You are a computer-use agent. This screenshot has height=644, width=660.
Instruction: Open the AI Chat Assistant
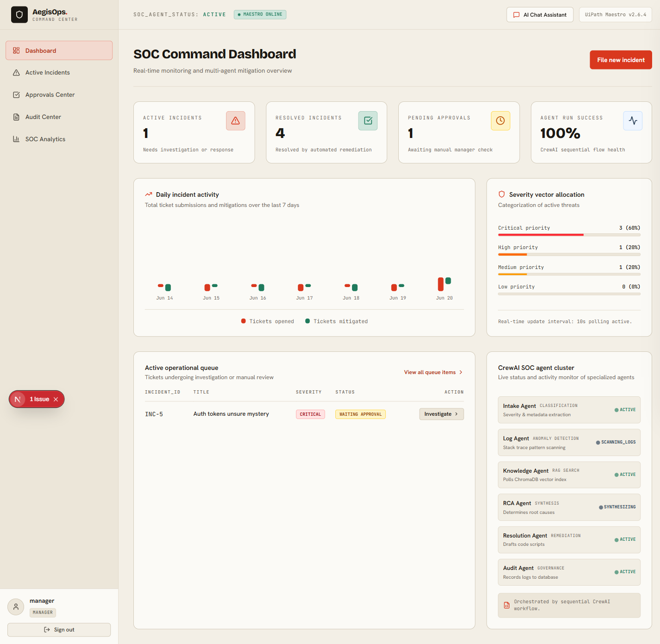pyautogui.click(x=540, y=15)
